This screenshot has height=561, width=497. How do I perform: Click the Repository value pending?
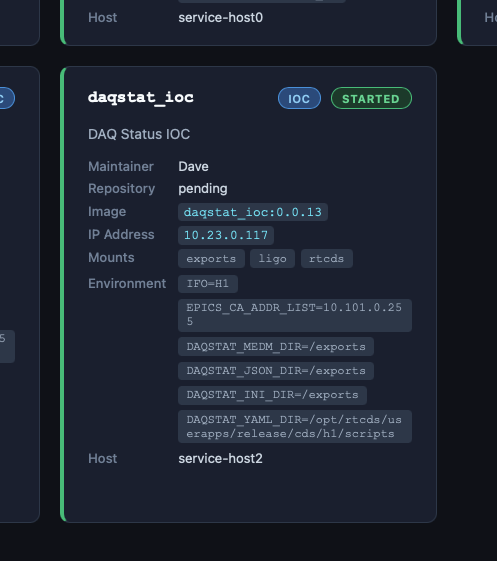(x=203, y=189)
